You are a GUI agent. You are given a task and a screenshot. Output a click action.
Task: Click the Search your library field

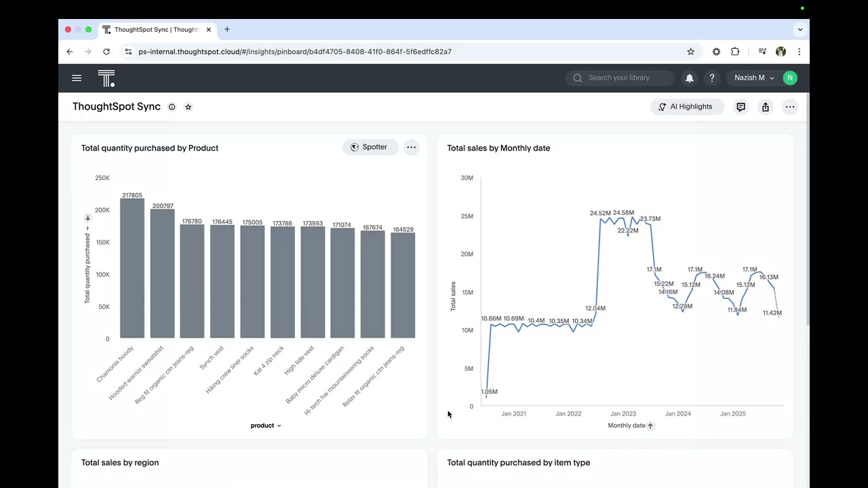(x=620, y=78)
